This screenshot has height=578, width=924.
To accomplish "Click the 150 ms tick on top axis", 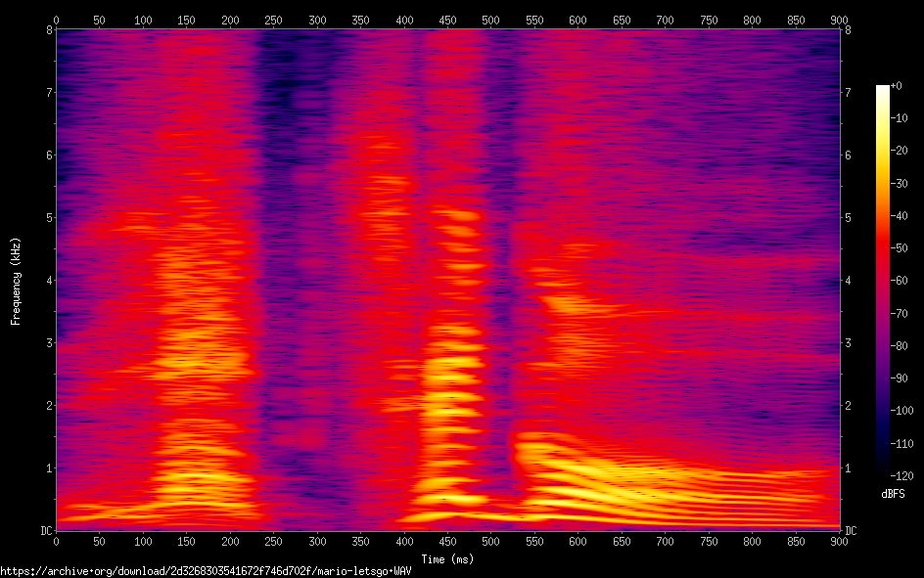I will click(143, 20).
